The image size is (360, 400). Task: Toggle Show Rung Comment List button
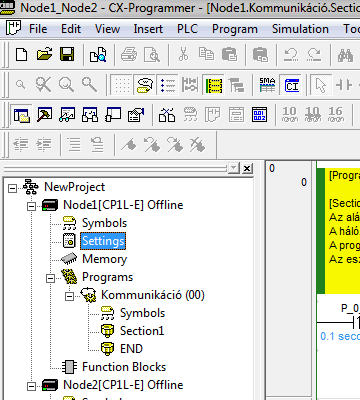(168, 85)
